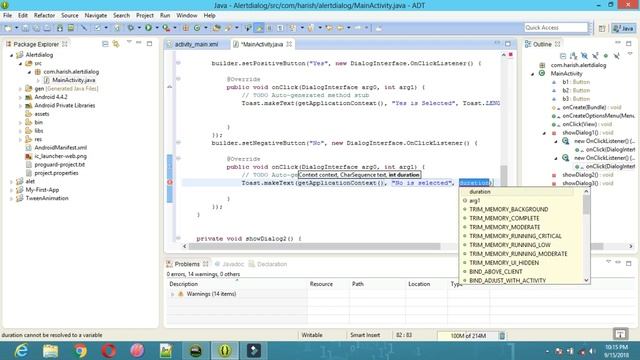The height and width of the screenshot is (360, 640).
Task: Toggle Link with Editor in Package Explorer
Action: [x=116, y=44]
